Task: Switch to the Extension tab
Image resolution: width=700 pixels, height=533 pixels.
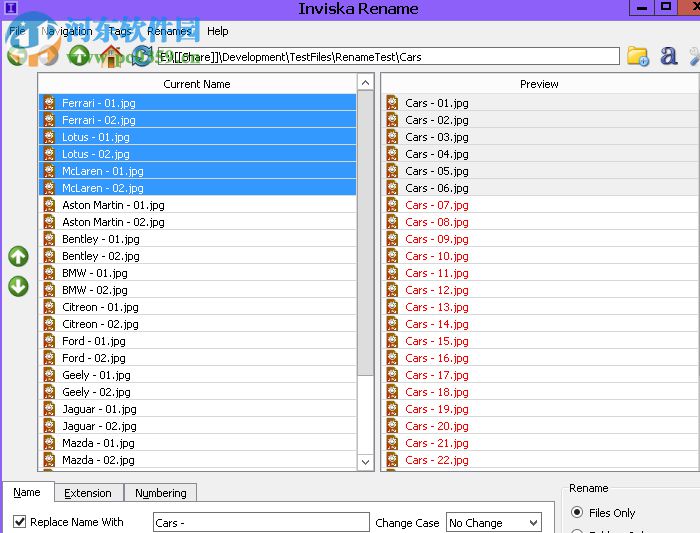Action: (88, 493)
